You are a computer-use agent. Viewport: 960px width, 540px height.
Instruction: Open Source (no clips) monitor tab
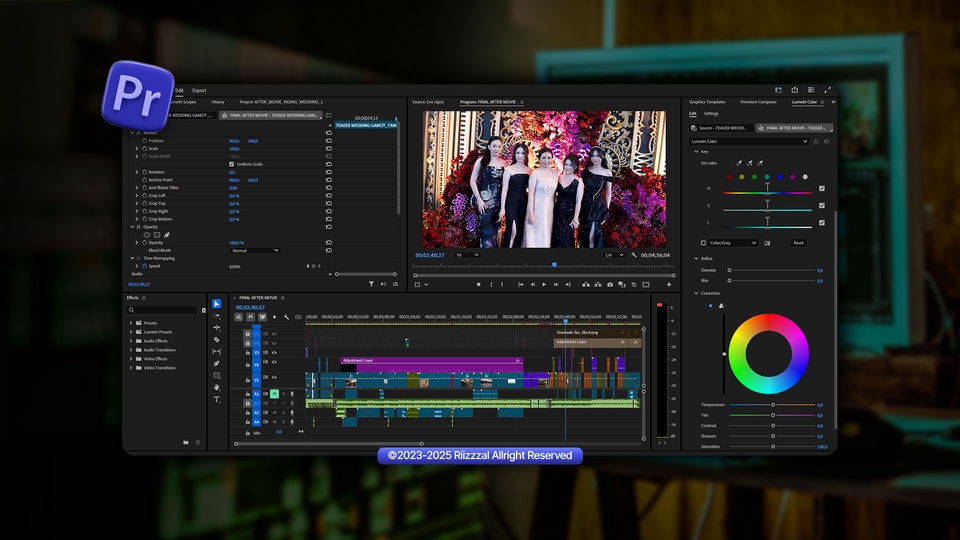tap(428, 102)
